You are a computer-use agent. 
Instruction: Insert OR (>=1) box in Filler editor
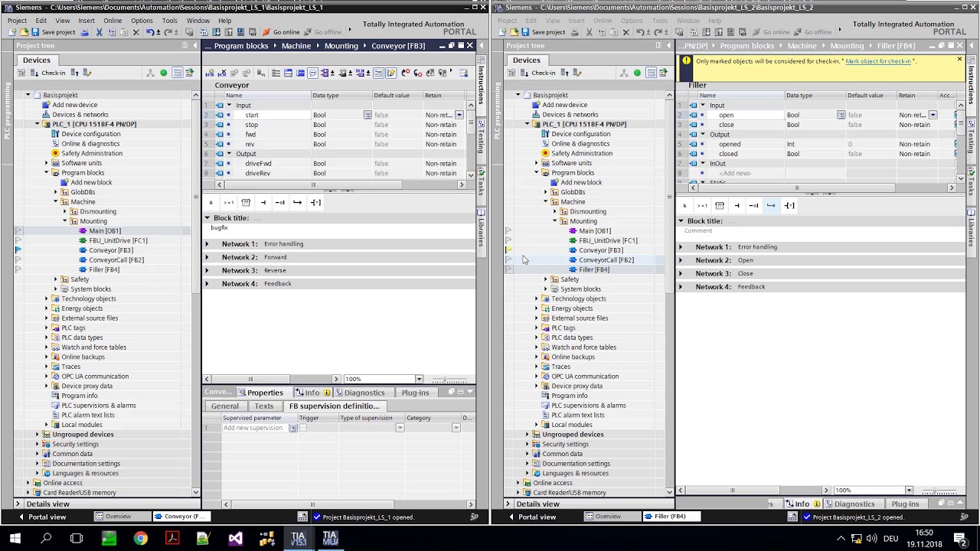point(702,206)
